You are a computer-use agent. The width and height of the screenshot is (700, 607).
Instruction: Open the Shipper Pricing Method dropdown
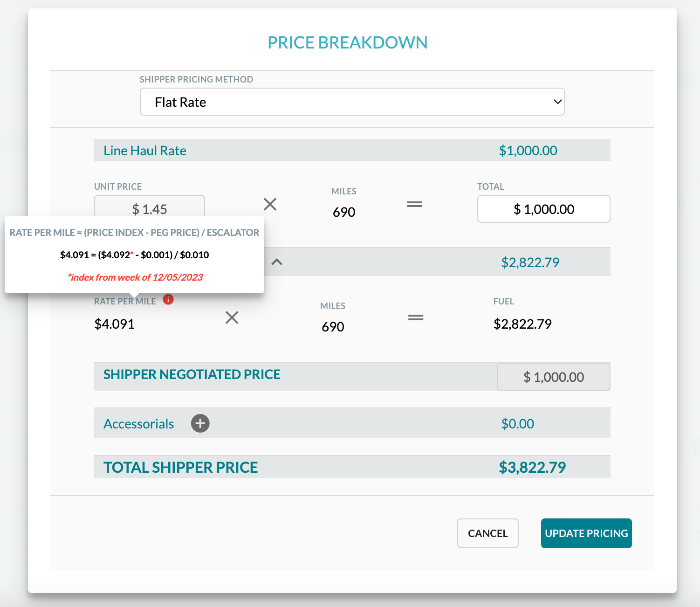352,102
